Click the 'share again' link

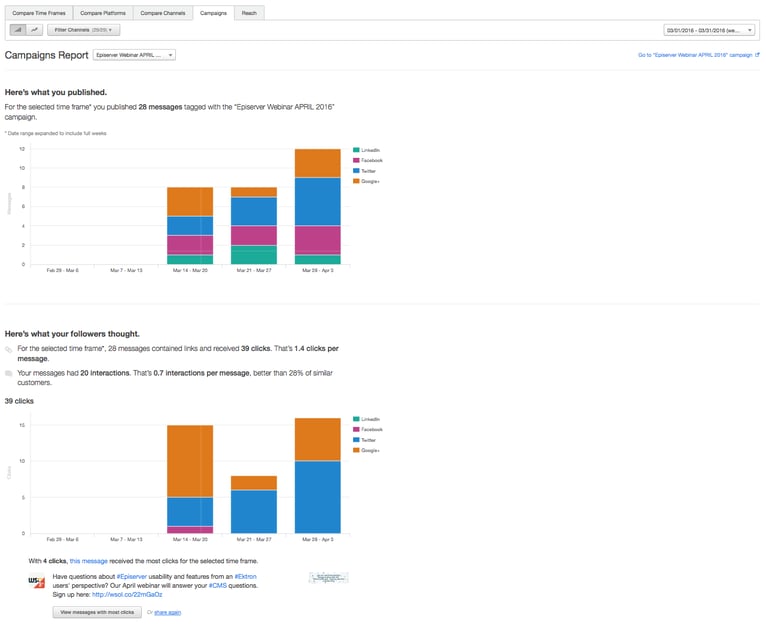[168, 613]
